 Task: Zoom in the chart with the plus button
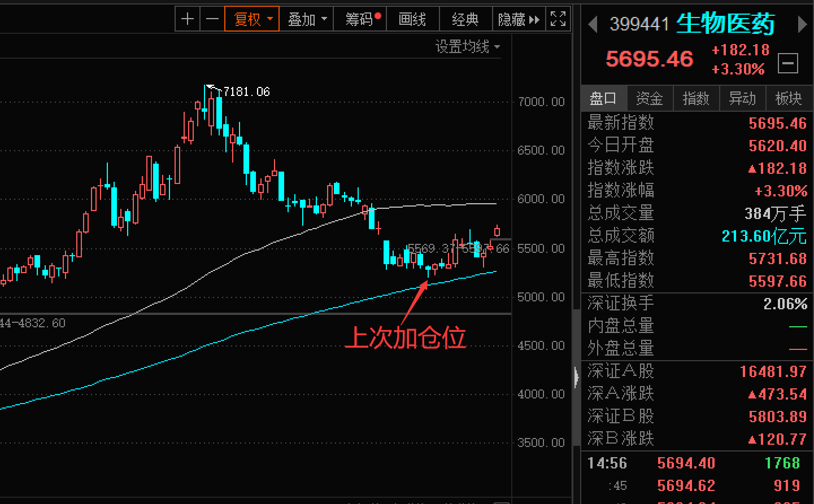pos(188,19)
